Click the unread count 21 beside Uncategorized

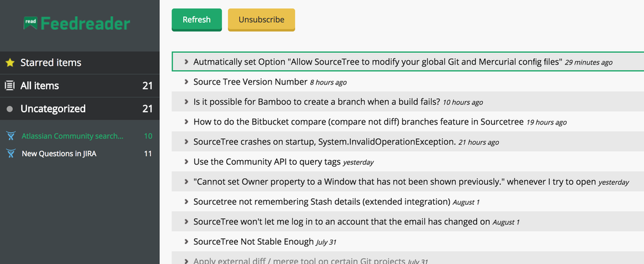pos(148,108)
